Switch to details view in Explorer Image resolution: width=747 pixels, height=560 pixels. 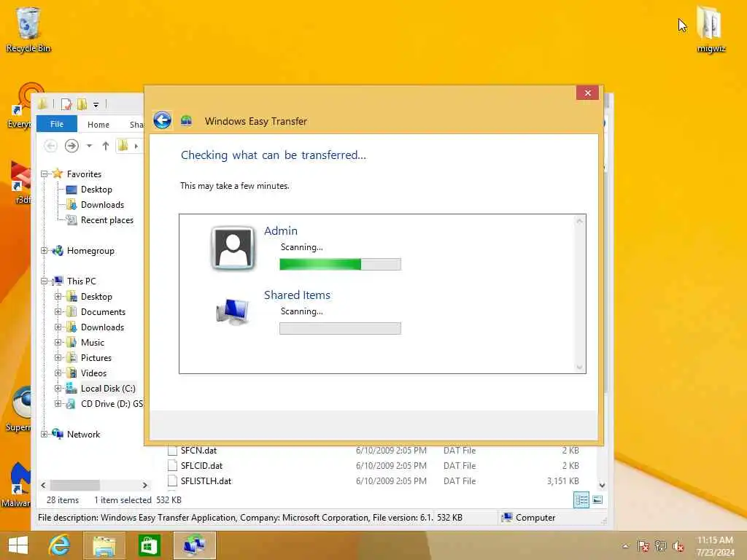[581, 500]
